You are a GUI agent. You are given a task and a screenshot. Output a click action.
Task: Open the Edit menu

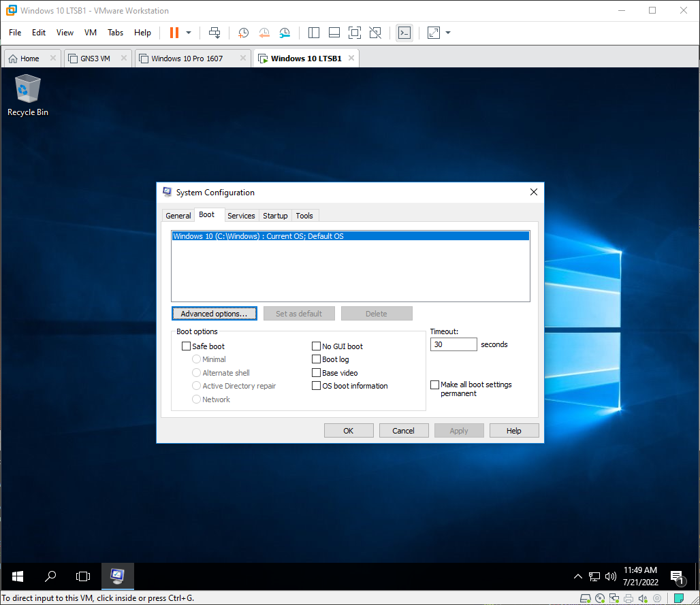pyautogui.click(x=38, y=33)
